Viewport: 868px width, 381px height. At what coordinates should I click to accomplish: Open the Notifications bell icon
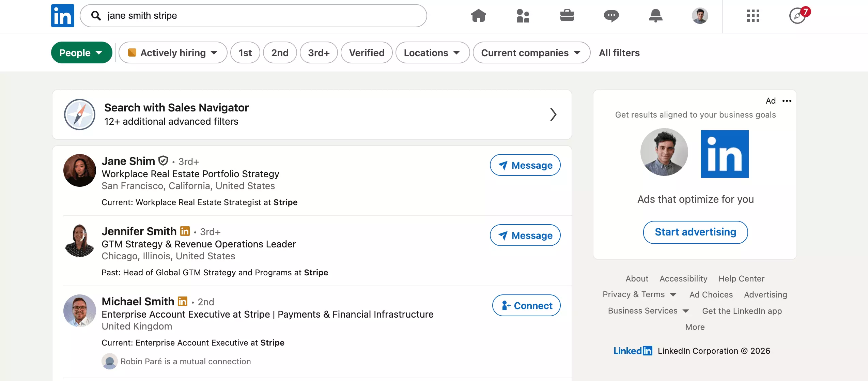tap(655, 16)
